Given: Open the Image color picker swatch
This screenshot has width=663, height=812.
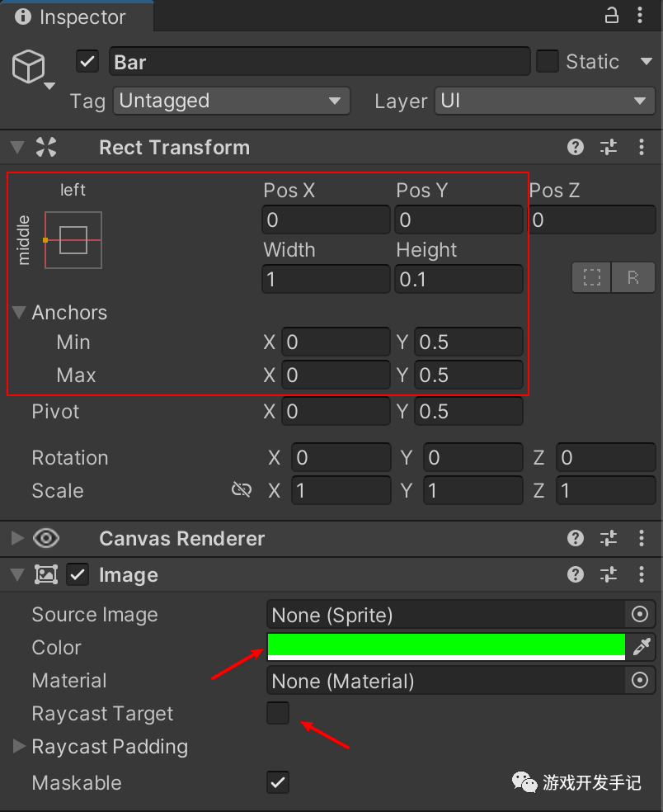Looking at the screenshot, I should click(x=446, y=647).
